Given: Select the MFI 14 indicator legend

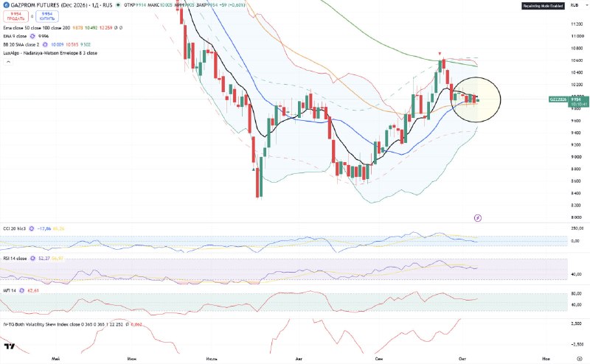Looking at the screenshot, I should tap(10, 290).
